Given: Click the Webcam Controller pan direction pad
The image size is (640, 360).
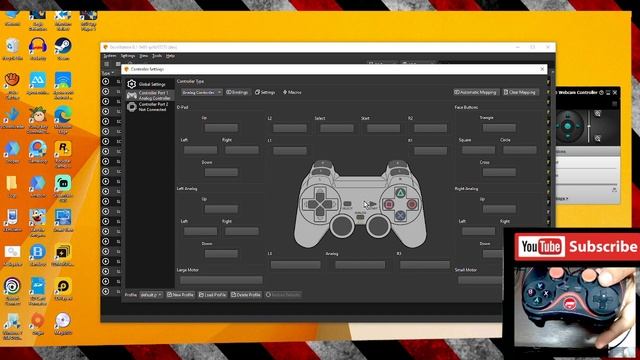Looking at the screenshot, I should 567,126.
